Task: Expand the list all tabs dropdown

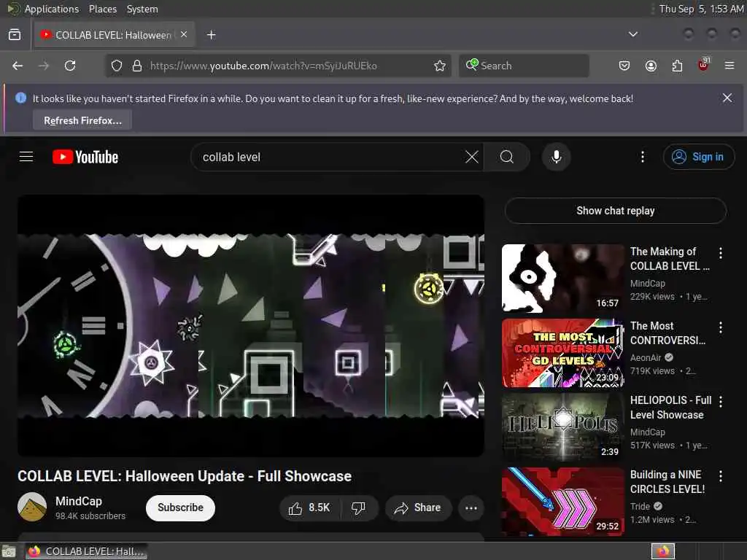Action: [632, 34]
